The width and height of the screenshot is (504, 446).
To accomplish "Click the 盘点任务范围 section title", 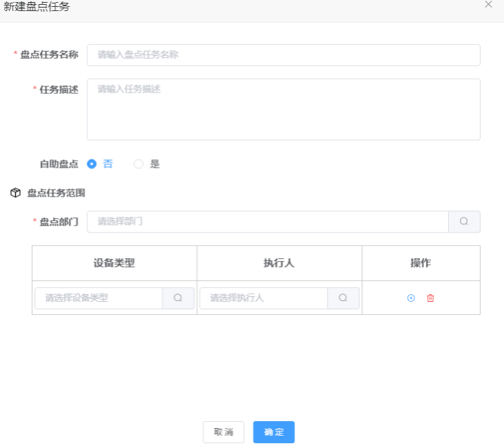I will point(56,193).
